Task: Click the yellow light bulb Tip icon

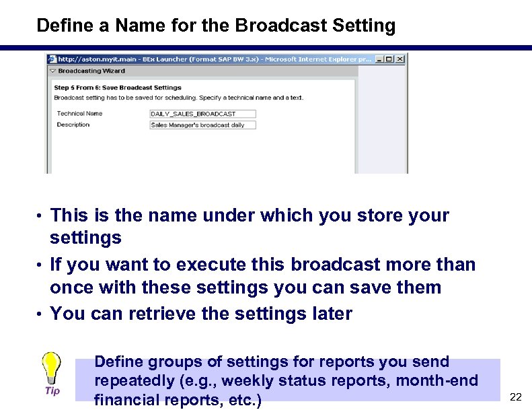Action: point(52,368)
